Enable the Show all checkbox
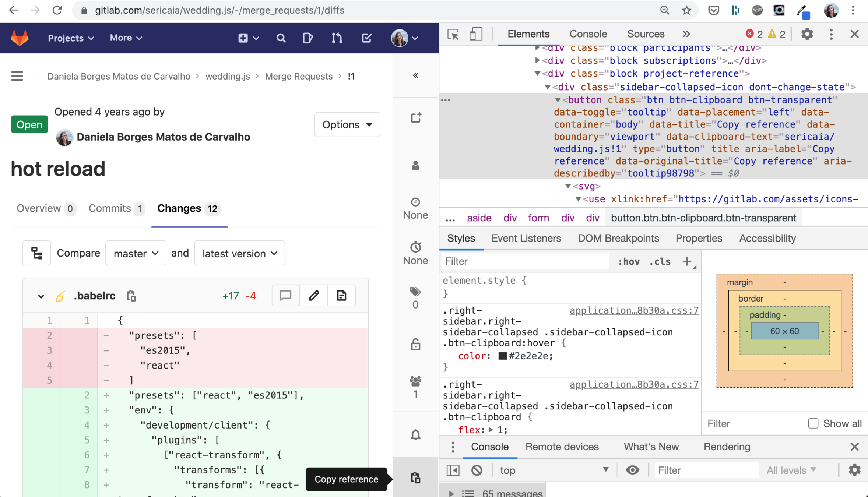The image size is (868, 497). tap(813, 423)
